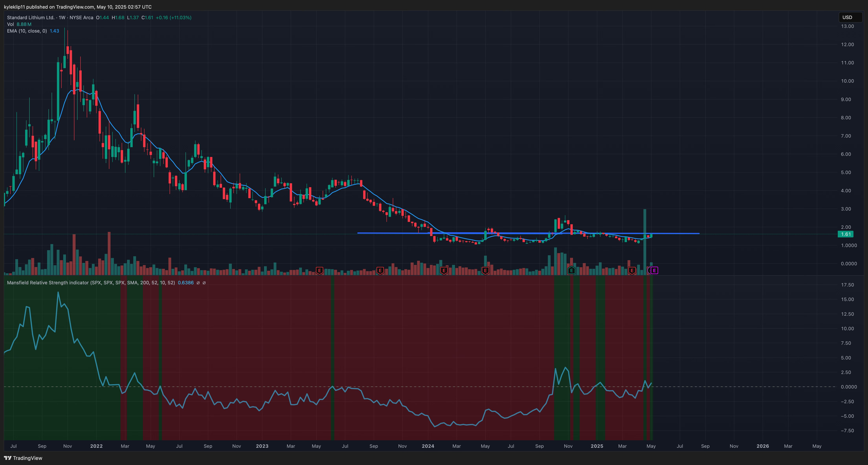Click the red earnings marker near May 2024
The width and height of the screenshot is (868, 465).
[485, 270]
